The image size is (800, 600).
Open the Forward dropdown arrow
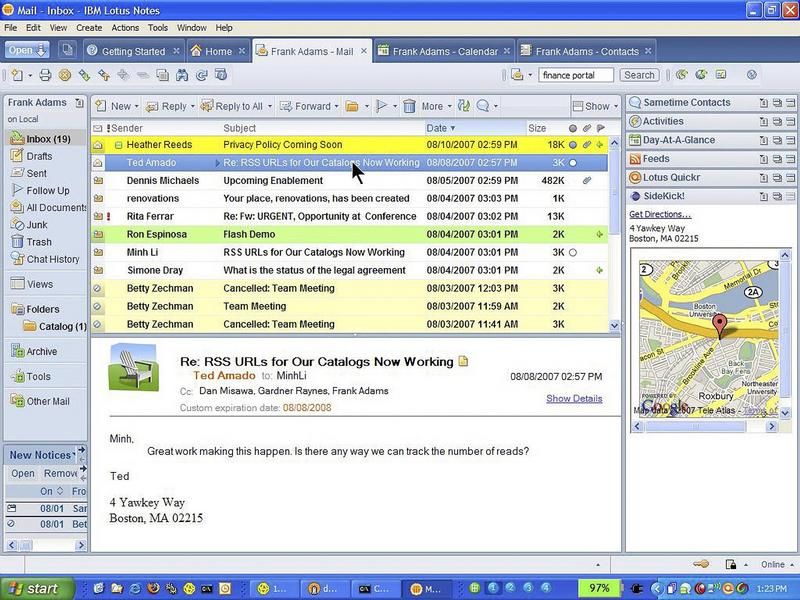click(x=335, y=105)
